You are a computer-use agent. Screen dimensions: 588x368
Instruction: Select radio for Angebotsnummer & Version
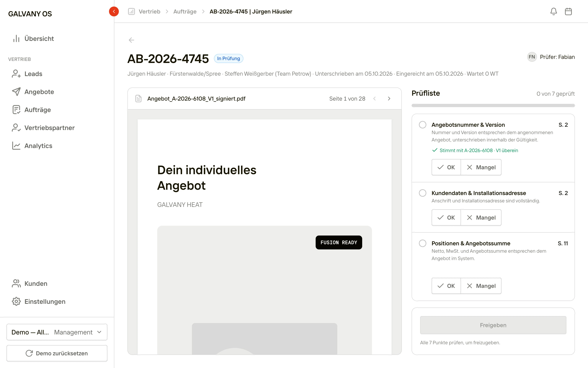pyautogui.click(x=423, y=125)
